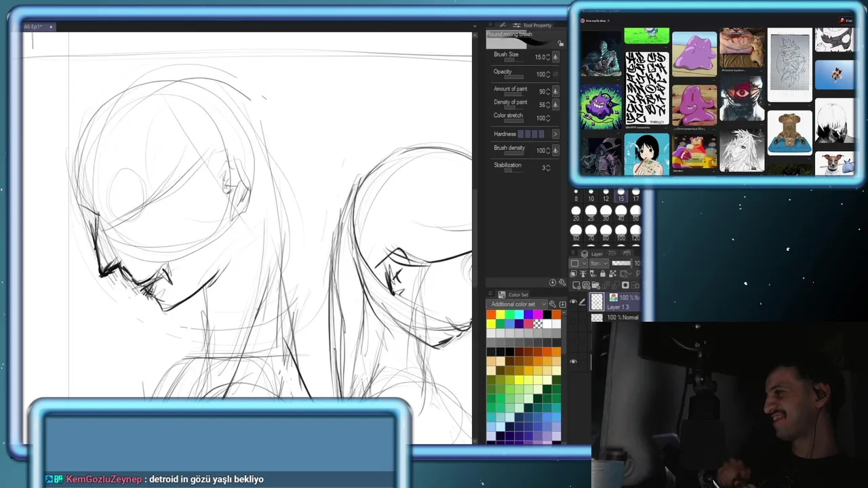
Task: Open the Color Set panel menu icon
Action: tap(490, 293)
